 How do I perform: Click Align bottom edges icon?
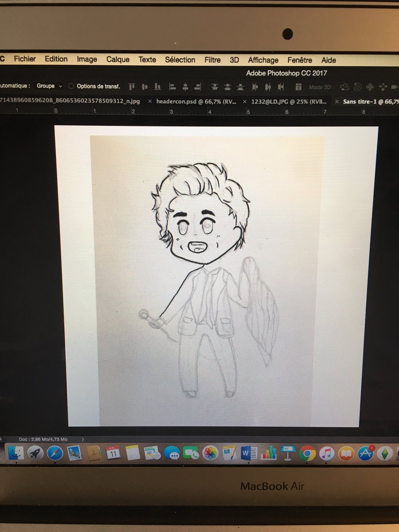point(157,86)
